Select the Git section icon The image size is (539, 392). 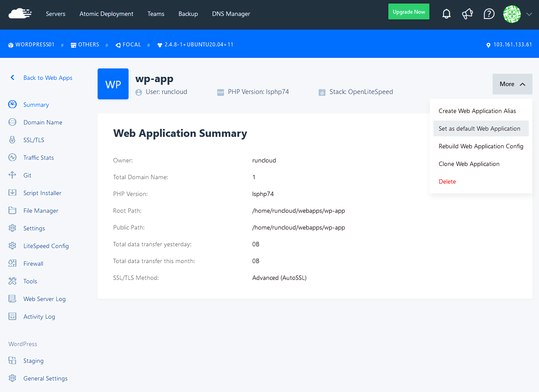click(x=13, y=175)
